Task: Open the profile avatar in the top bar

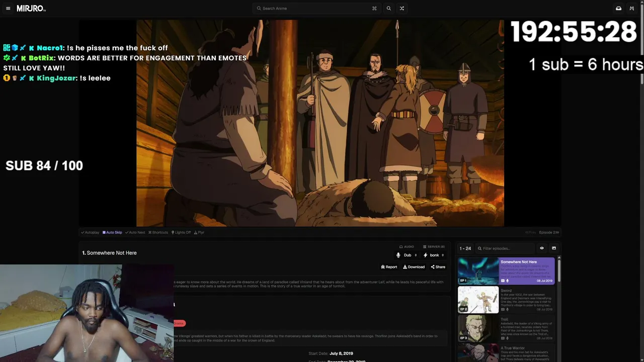Action: 632,9
